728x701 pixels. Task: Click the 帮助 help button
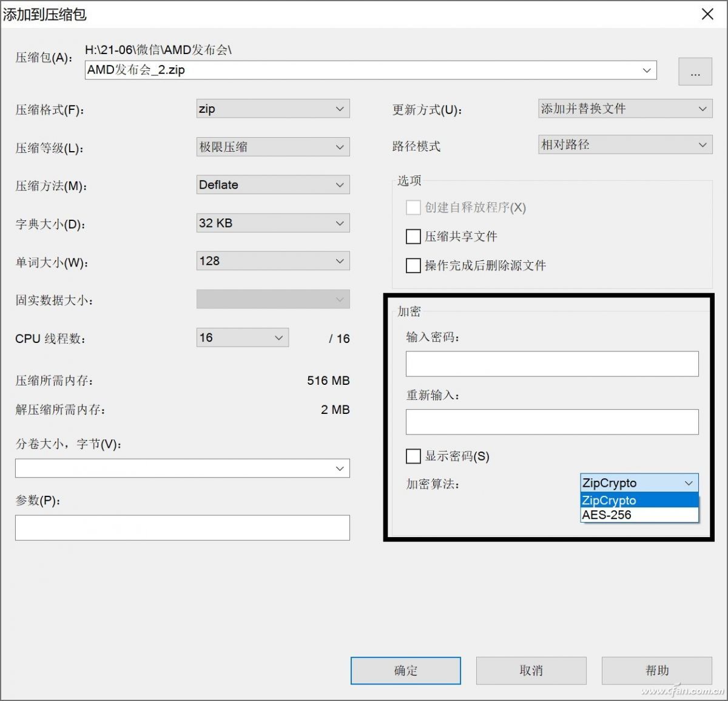click(x=658, y=670)
